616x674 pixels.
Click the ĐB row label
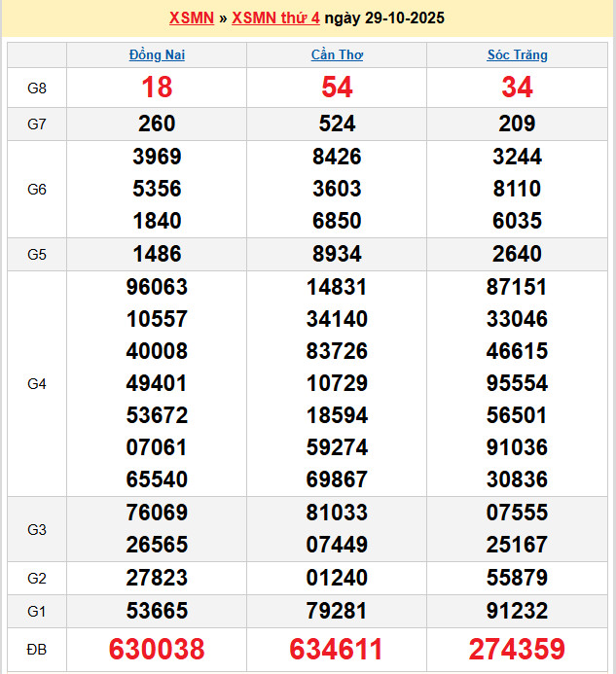click(x=36, y=650)
